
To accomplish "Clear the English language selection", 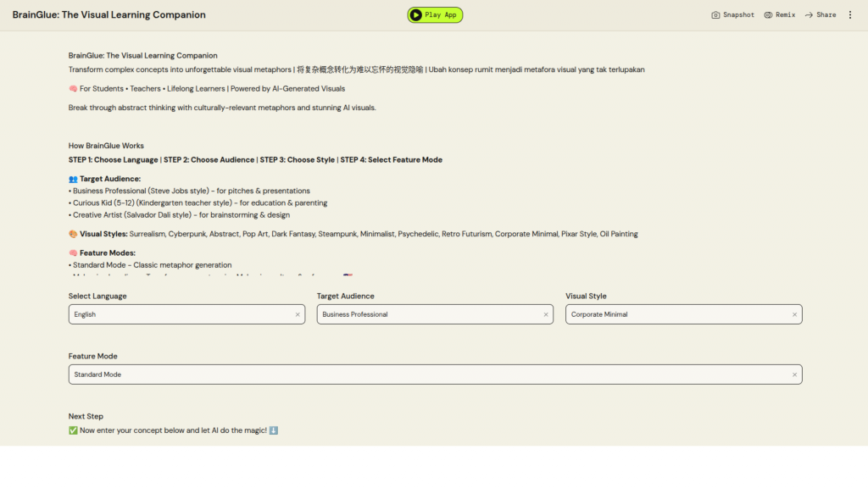I will (x=298, y=314).
